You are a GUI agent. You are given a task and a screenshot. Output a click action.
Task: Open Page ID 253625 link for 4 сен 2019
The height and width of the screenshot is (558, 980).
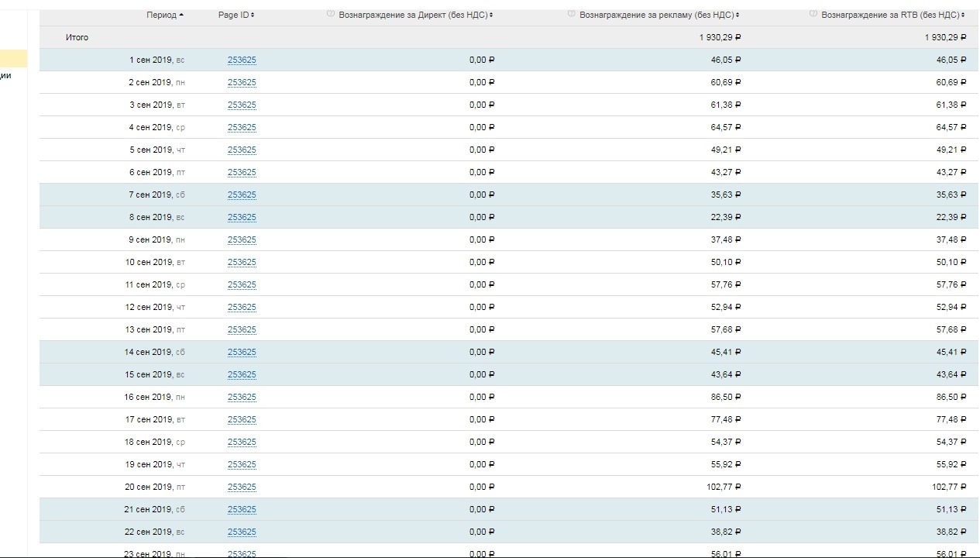click(x=242, y=127)
